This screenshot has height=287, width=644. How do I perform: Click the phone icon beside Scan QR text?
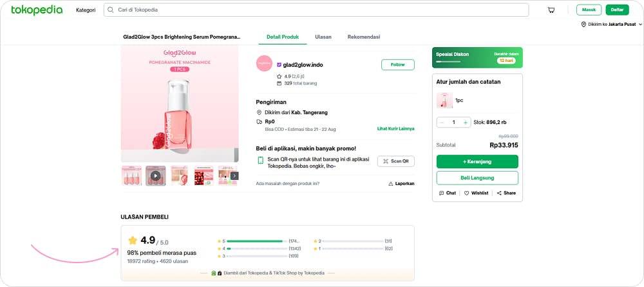click(260, 161)
